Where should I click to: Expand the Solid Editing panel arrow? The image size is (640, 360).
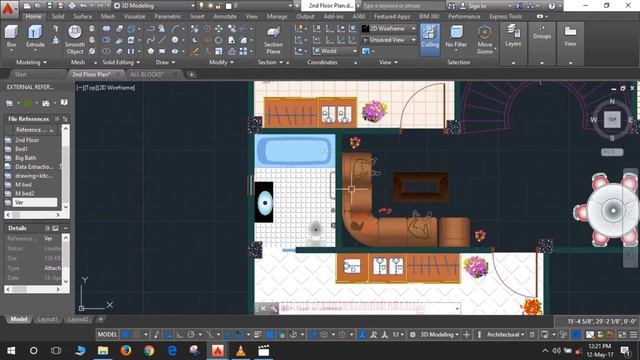coord(138,62)
